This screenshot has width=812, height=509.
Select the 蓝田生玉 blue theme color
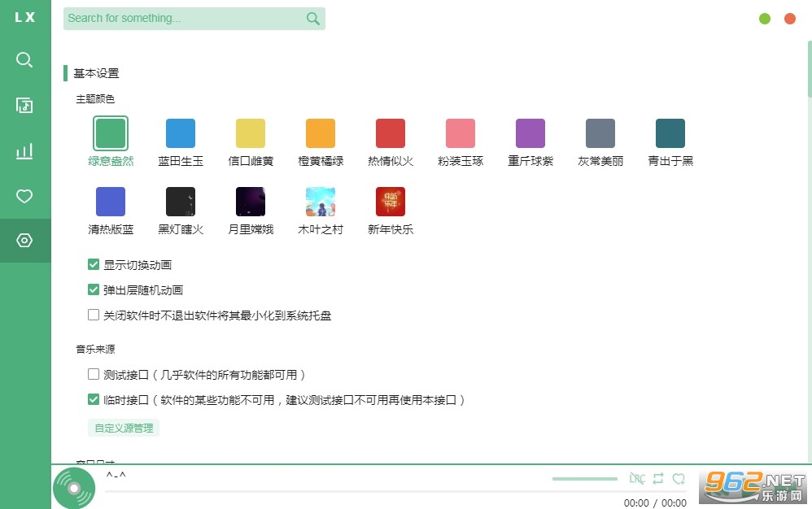[x=181, y=133]
